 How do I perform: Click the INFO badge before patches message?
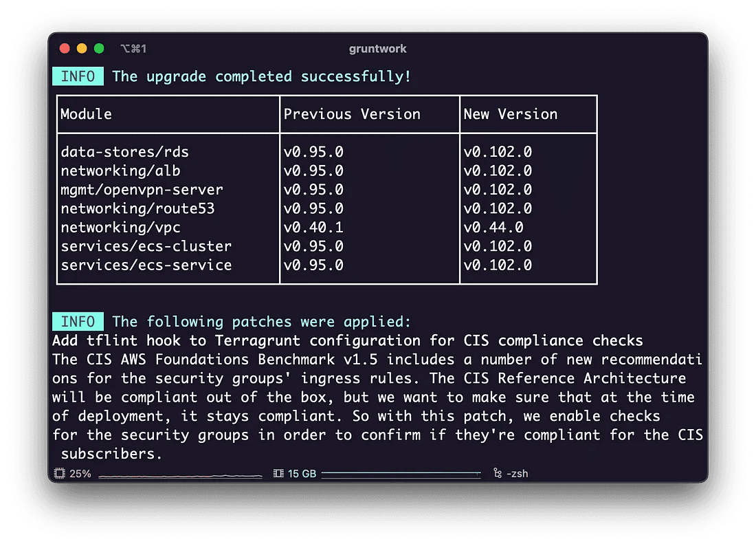click(78, 322)
